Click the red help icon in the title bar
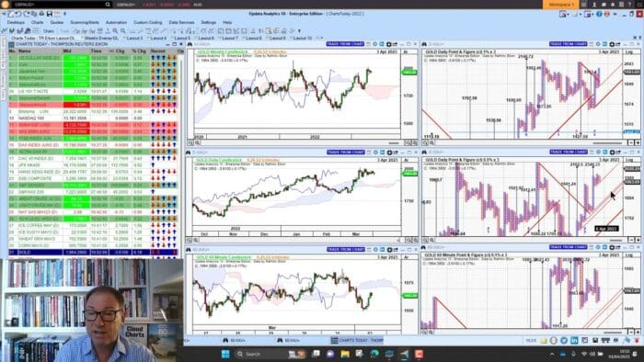The width and height of the screenshot is (644, 362). pos(606,14)
